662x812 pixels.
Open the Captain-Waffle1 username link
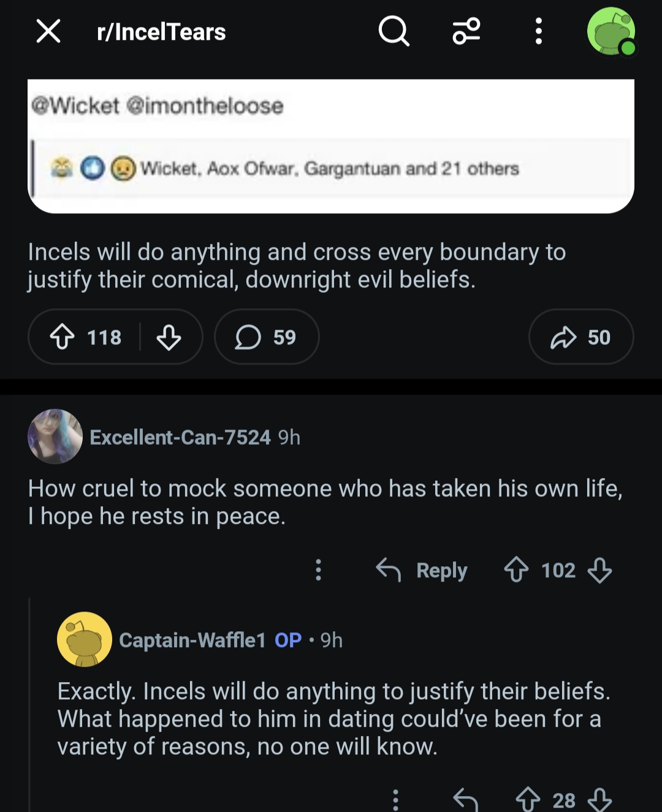192,640
